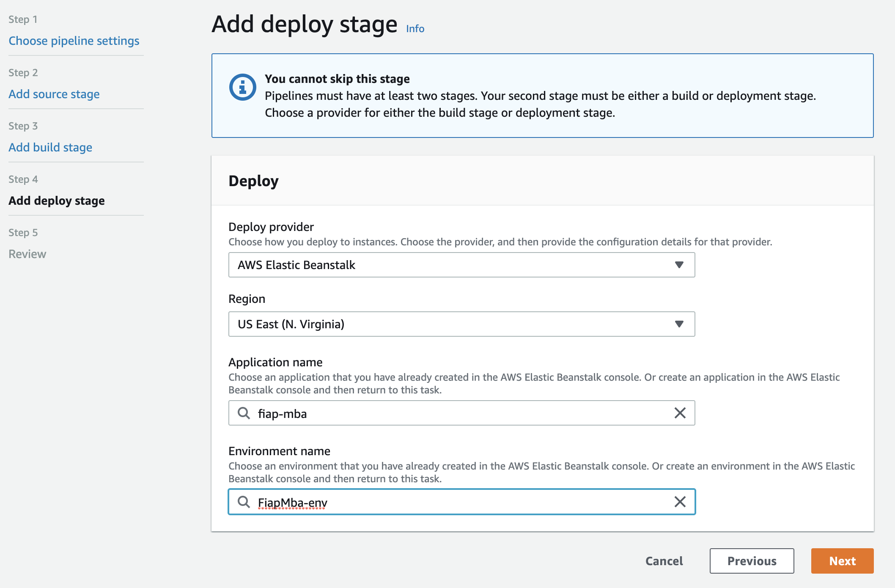The height and width of the screenshot is (588, 895).
Task: Click the search icon in Environment name field
Action: click(x=244, y=502)
